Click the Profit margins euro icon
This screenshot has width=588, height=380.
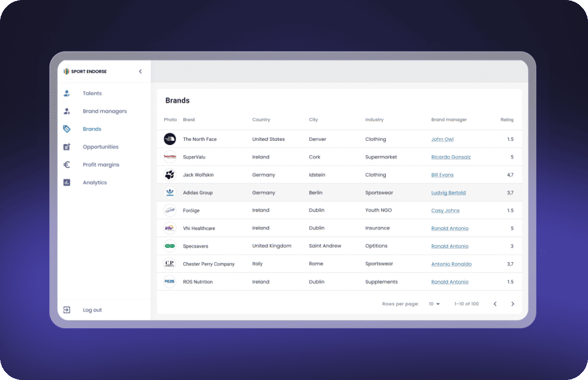pos(67,164)
